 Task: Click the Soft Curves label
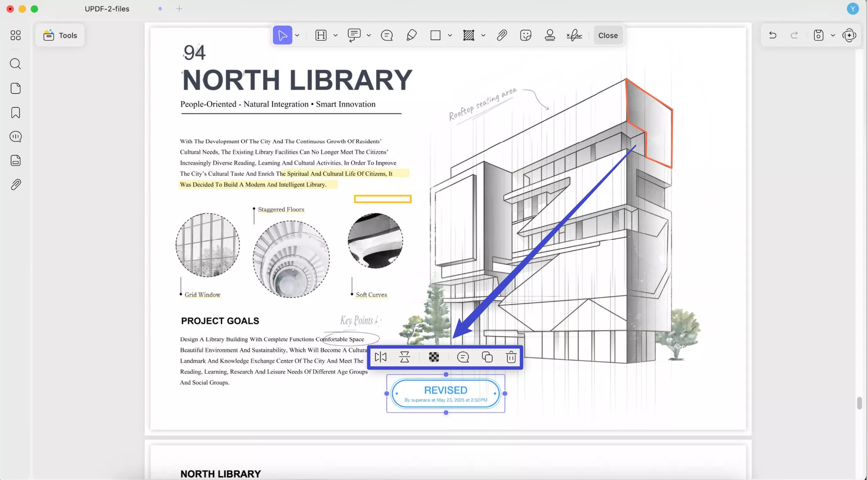click(x=371, y=295)
